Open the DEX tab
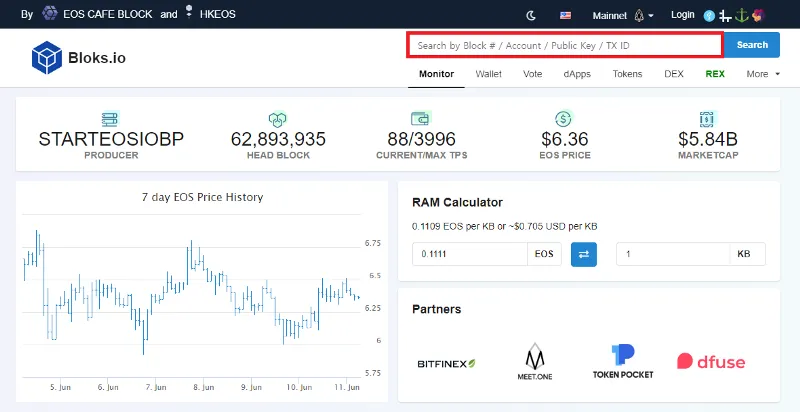800x412 pixels. [674, 74]
